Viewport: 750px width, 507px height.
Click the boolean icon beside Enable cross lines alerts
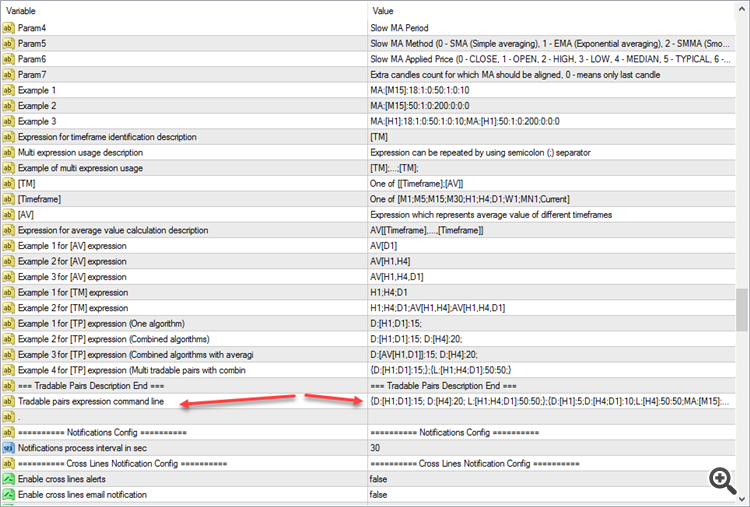point(8,479)
